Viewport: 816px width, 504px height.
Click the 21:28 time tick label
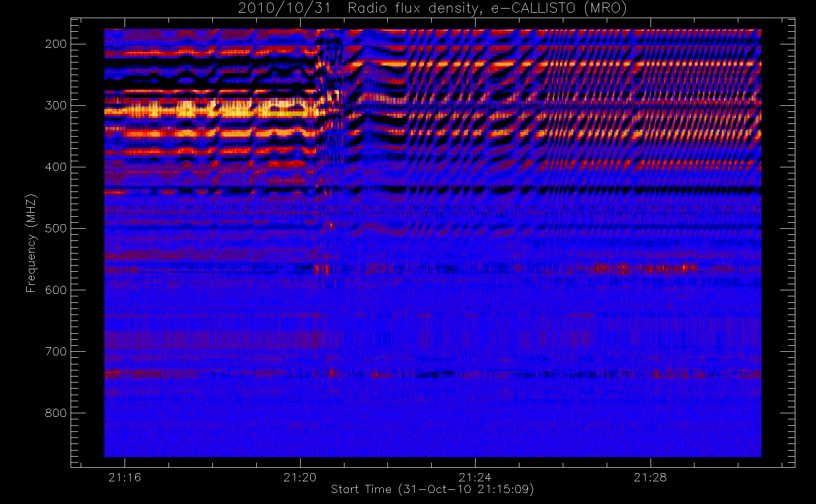[650, 477]
